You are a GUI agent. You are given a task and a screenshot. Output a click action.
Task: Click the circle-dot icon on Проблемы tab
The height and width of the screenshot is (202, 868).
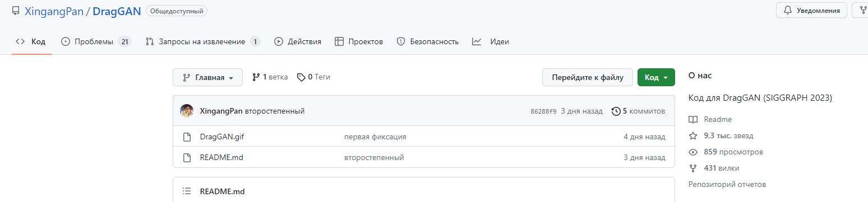(66, 41)
